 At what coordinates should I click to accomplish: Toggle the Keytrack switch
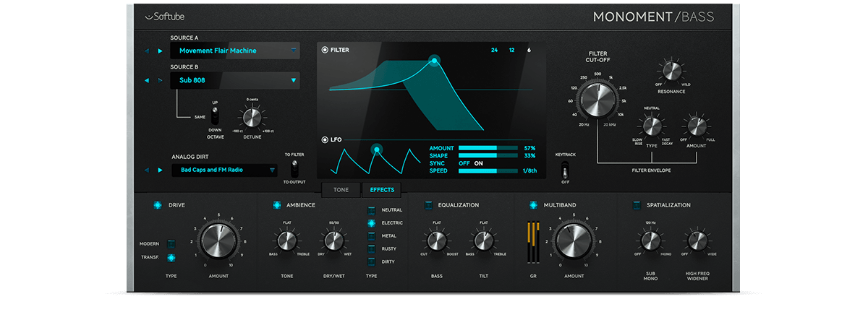[x=566, y=170]
